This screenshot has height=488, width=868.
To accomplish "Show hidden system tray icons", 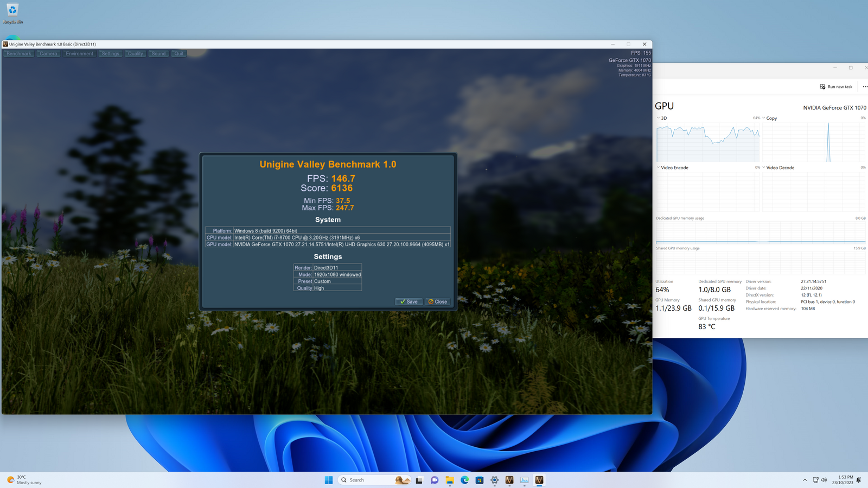I will [x=805, y=480].
